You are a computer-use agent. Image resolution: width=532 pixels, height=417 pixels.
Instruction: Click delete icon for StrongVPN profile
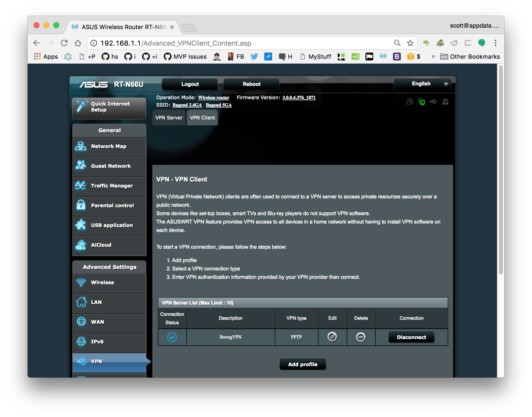pyautogui.click(x=361, y=337)
